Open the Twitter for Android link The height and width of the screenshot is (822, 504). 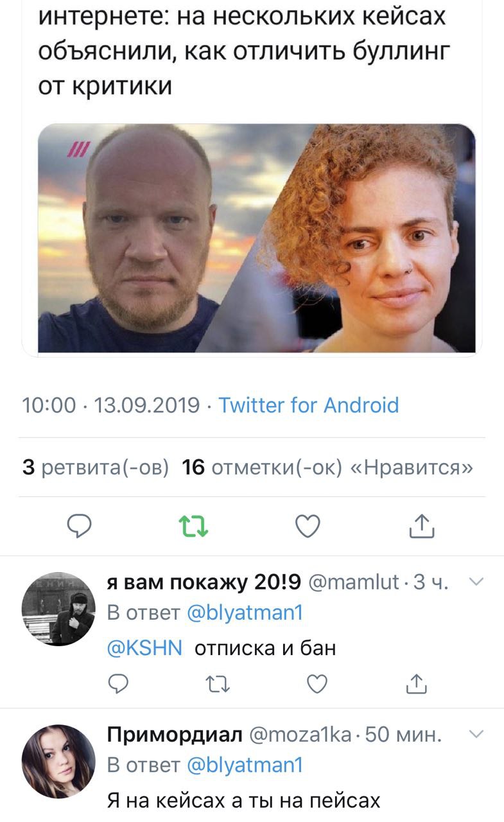(x=308, y=405)
